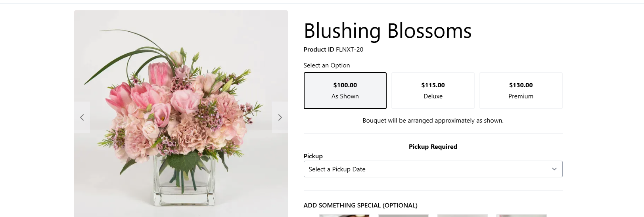Select the second add-on thumbnail under Add Something Special
Viewport: 644px width, 217px height.
point(403,215)
